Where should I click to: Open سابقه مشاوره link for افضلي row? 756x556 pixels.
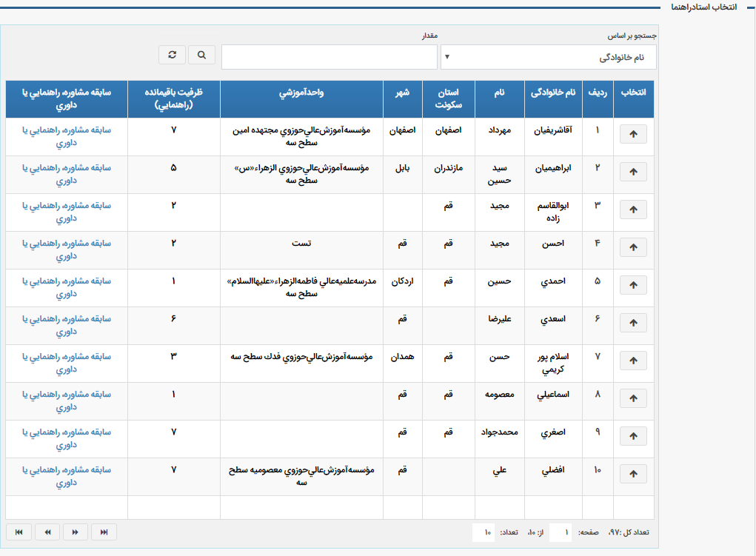(x=67, y=476)
